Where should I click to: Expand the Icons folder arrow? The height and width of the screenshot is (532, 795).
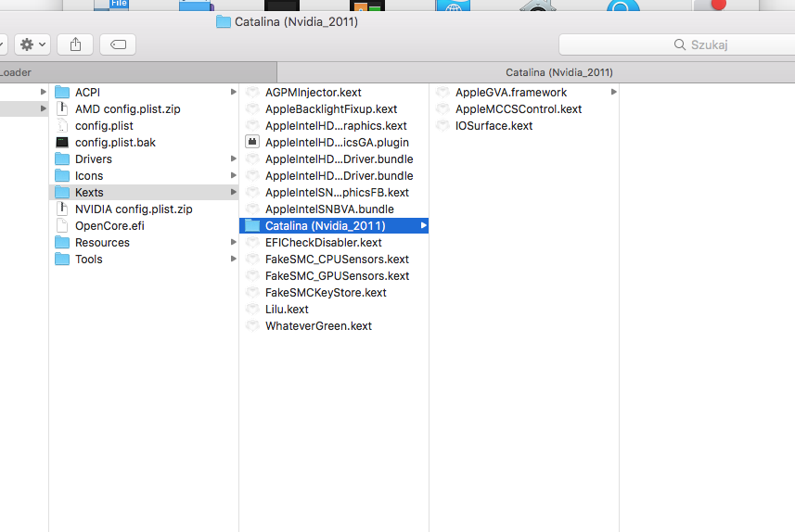(233, 176)
